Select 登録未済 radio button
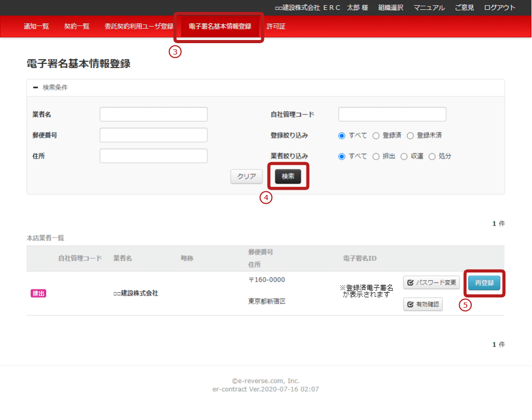Screen dimensions: 532x420 (410, 136)
